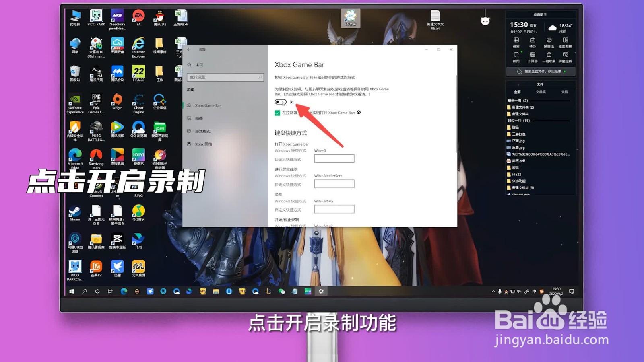Click custom shortcut field for 进行屏幕截图

point(334,184)
